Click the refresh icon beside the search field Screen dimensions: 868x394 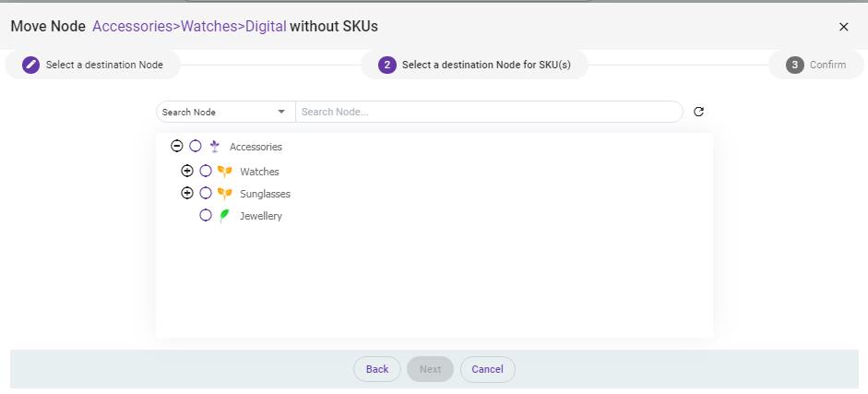pos(698,112)
